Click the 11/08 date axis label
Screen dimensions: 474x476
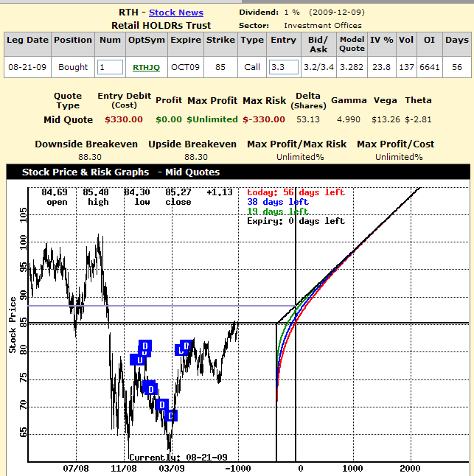click(x=124, y=469)
